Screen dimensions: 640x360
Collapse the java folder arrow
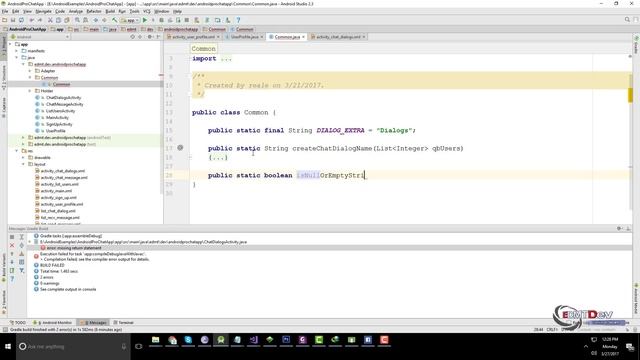coord(17,58)
